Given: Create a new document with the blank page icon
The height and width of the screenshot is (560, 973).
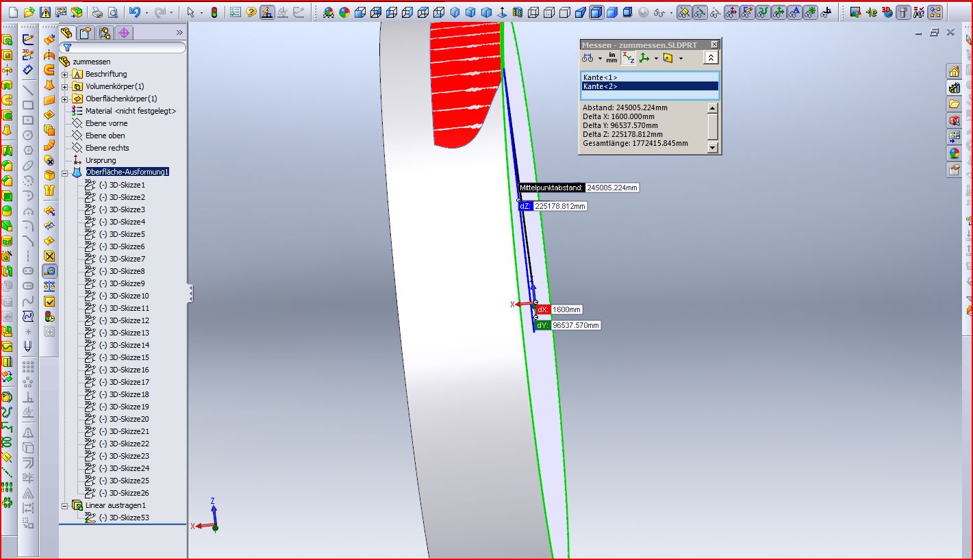Looking at the screenshot, I should [x=13, y=12].
